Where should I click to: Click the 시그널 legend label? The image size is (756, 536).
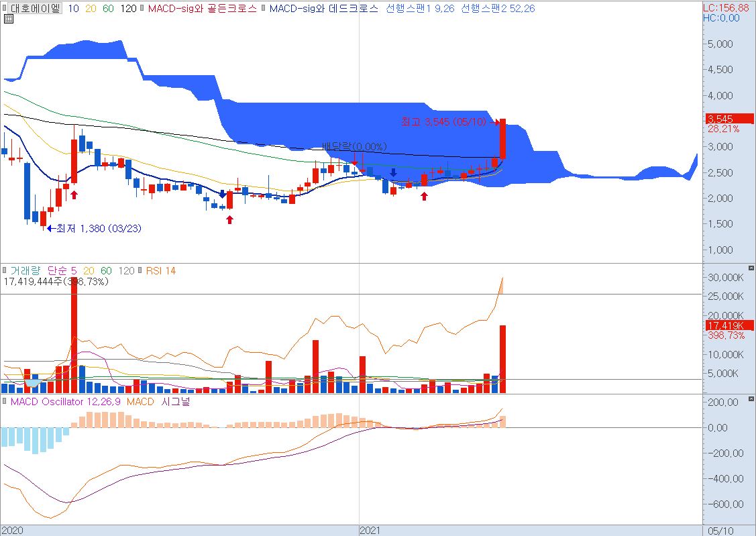176,401
